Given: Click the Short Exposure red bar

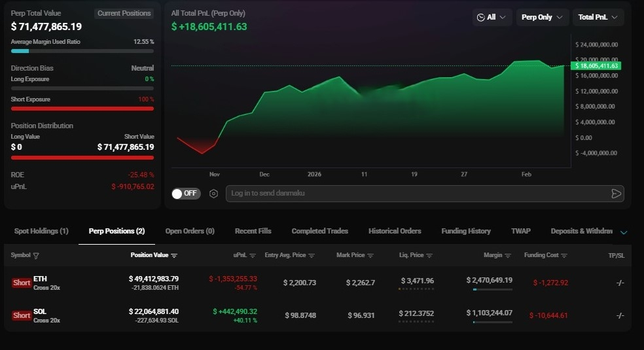Looking at the screenshot, I should click(82, 109).
